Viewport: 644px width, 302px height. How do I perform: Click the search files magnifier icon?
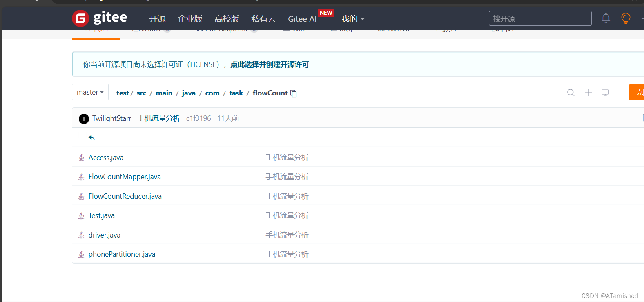coord(571,93)
